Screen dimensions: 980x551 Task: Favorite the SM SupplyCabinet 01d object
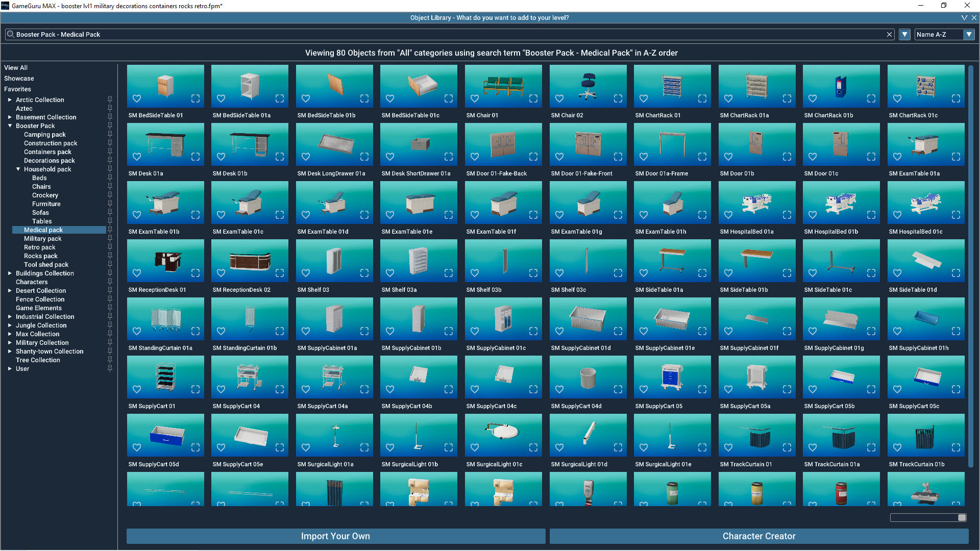tap(559, 331)
